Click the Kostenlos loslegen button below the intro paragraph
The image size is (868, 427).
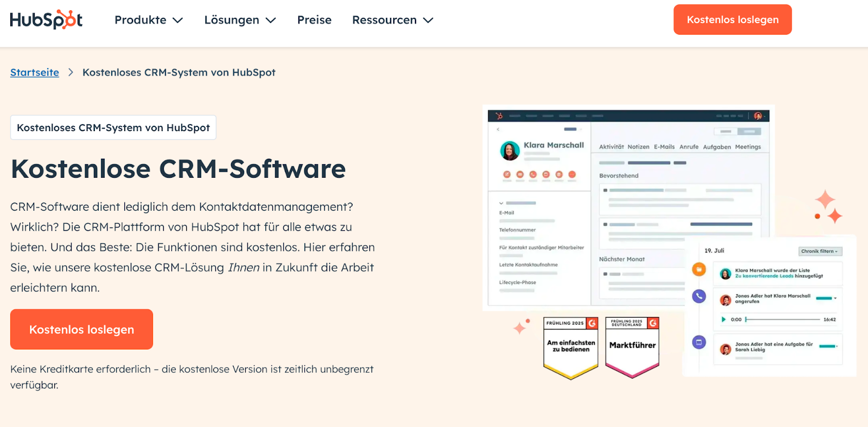pyautogui.click(x=81, y=329)
